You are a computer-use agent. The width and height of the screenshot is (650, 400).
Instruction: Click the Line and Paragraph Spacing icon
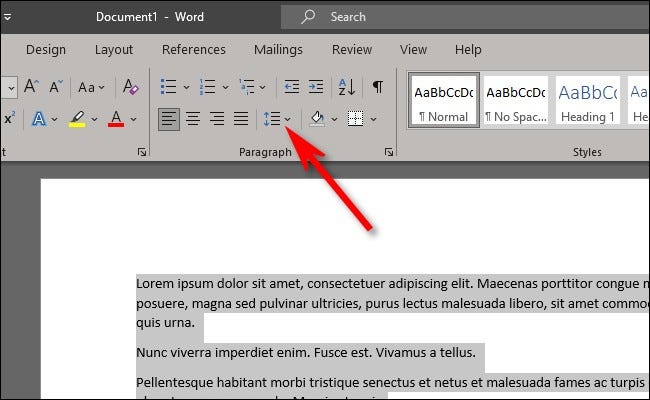271,119
